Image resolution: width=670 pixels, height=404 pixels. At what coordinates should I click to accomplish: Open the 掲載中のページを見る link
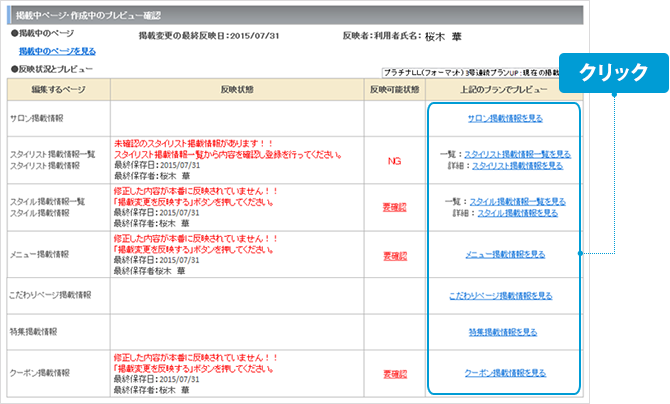click(57, 51)
